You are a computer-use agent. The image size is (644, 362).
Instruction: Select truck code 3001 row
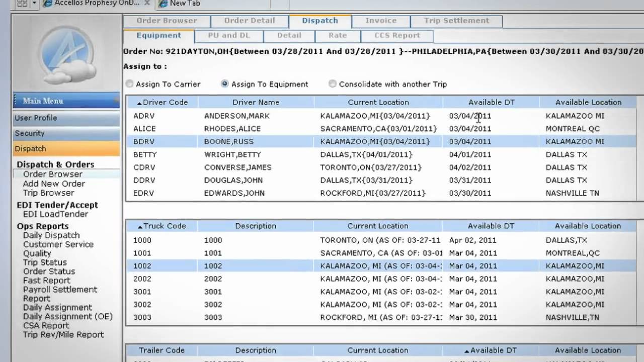[381, 292]
